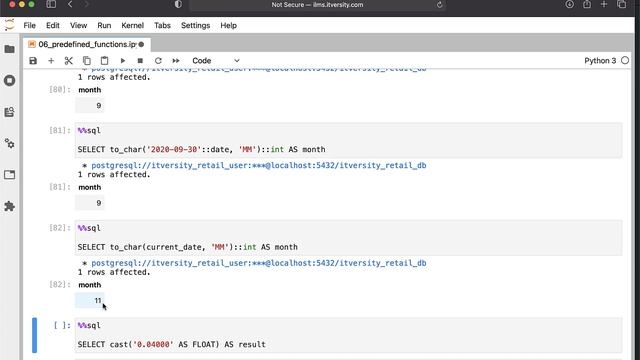Click the active cell with cast query
The height and width of the screenshot is (360, 640).
[x=348, y=335]
